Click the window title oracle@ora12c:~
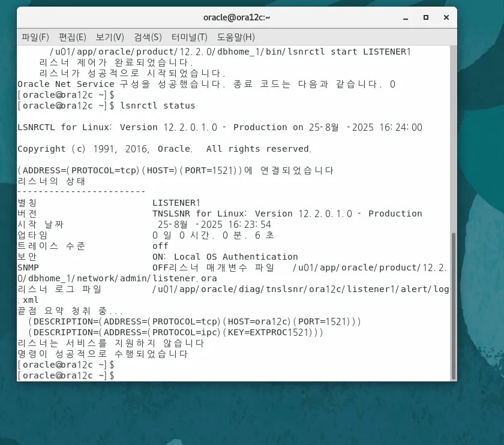The image size is (504, 445). (x=236, y=17)
